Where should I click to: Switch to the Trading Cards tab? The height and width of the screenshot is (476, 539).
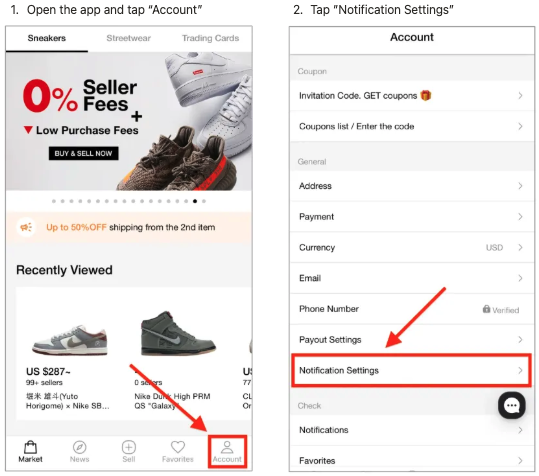tap(210, 38)
